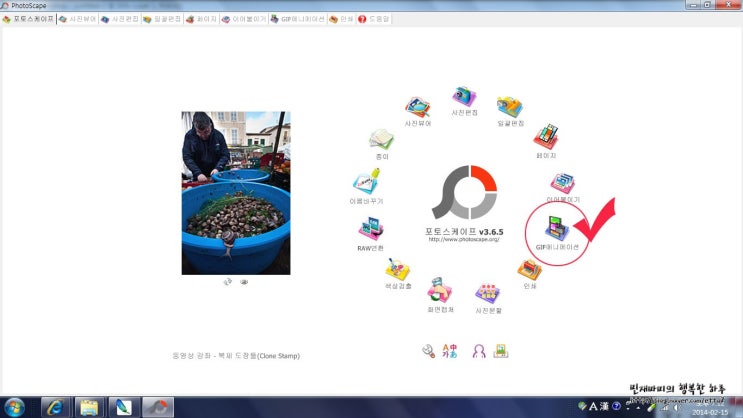Click the volume speaker icon in tray
The height and width of the screenshot is (418, 743).
pyautogui.click(x=677, y=408)
